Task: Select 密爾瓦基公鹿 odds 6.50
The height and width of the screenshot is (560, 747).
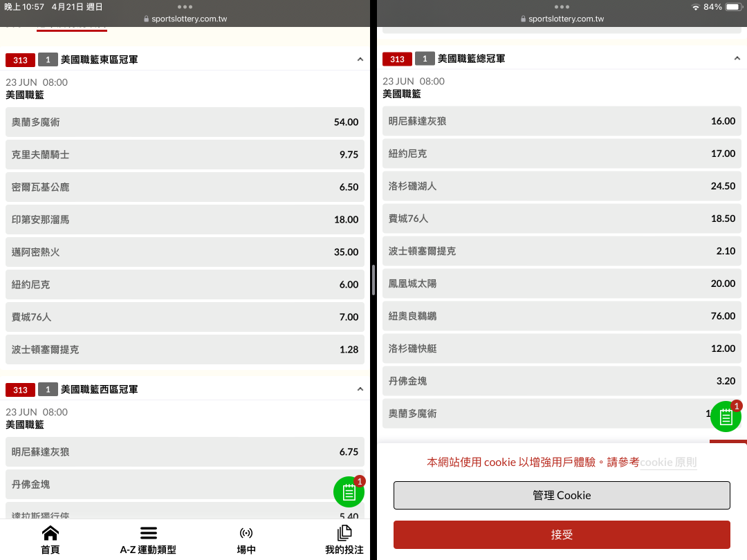Action: (x=185, y=187)
